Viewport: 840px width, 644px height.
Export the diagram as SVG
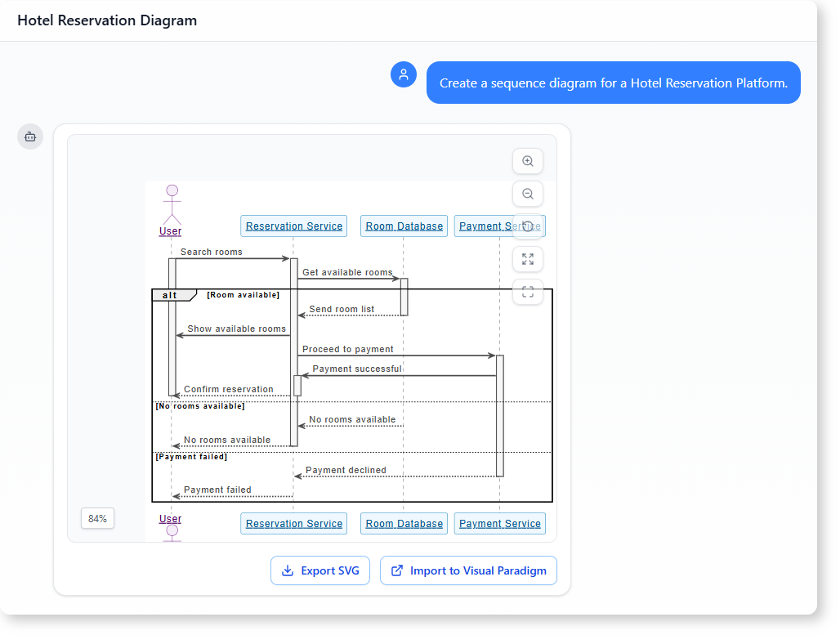320,570
